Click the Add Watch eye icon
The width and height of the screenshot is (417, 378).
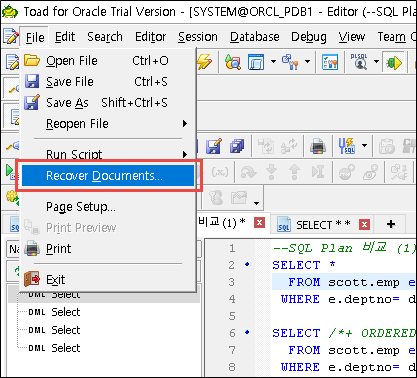pyautogui.click(x=370, y=172)
